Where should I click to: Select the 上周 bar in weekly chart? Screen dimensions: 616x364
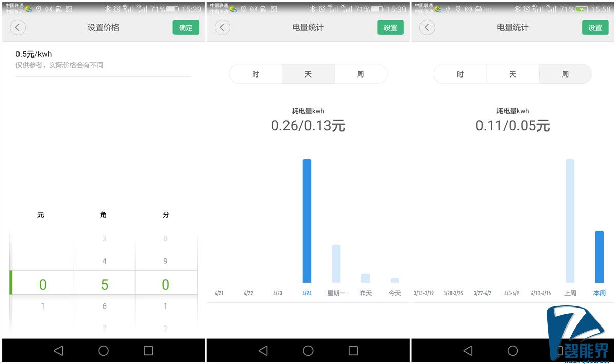(570, 221)
